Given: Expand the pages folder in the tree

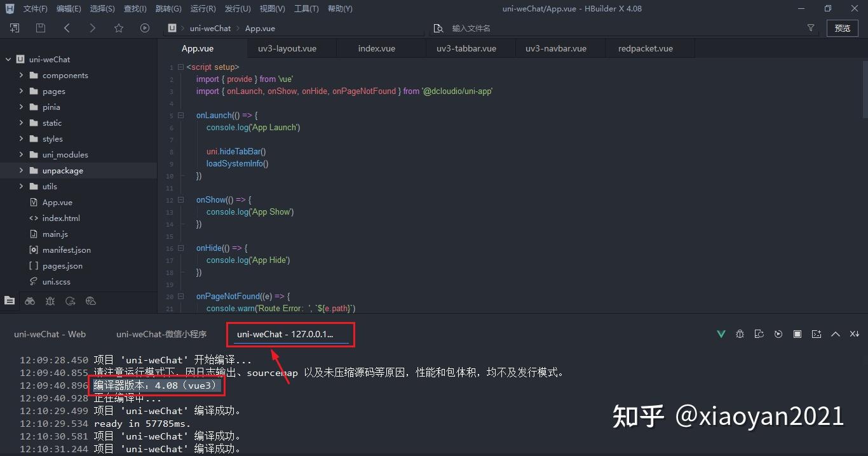Looking at the screenshot, I should [x=21, y=91].
